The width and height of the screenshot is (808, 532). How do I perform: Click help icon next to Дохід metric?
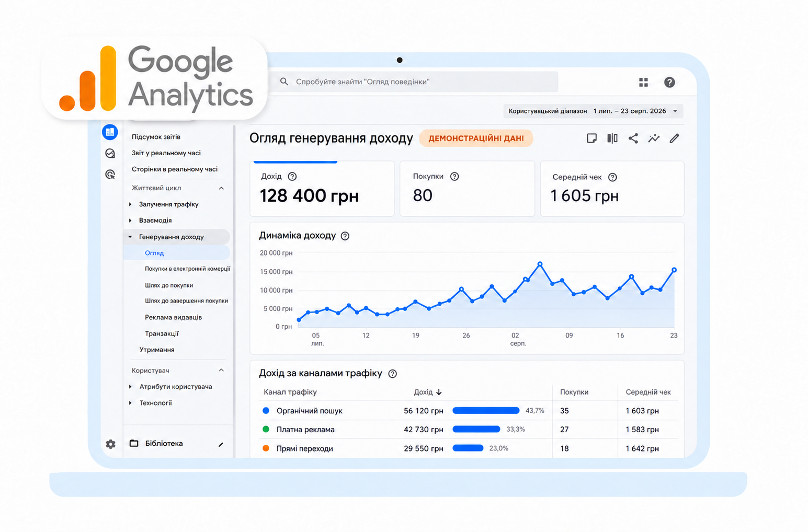pos(292,177)
